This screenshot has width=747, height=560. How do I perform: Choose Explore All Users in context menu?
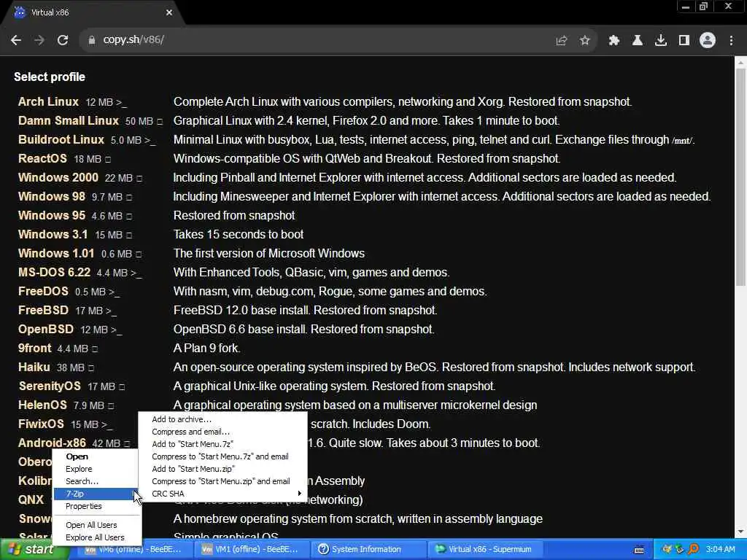(97, 537)
